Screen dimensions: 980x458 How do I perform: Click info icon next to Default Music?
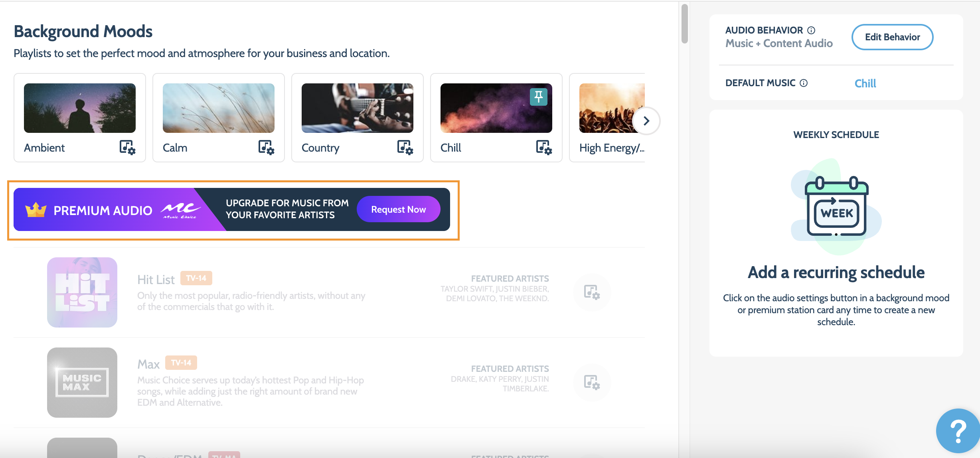[804, 83]
